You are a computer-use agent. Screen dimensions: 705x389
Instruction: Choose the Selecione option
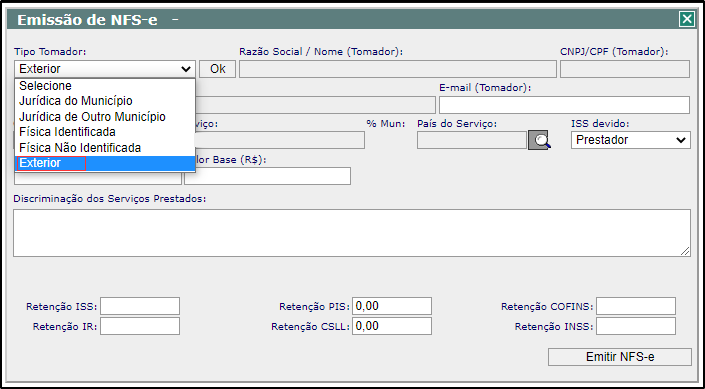[x=105, y=85]
